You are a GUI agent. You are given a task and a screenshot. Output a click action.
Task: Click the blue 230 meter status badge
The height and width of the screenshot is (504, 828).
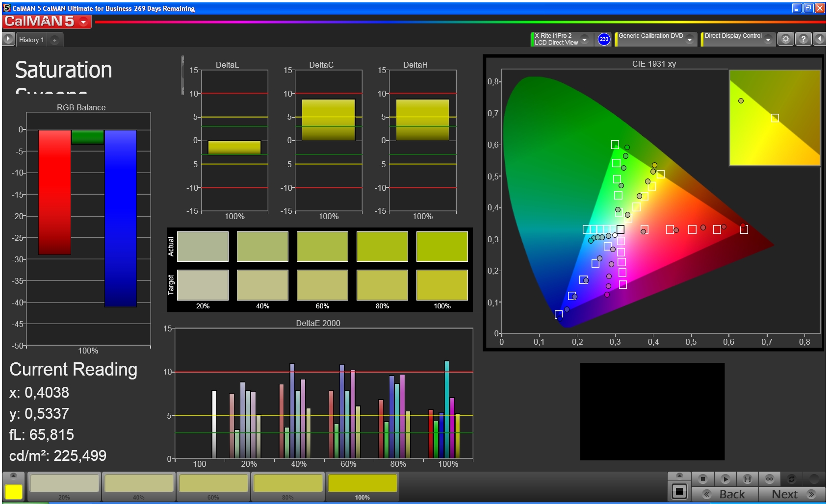(604, 39)
